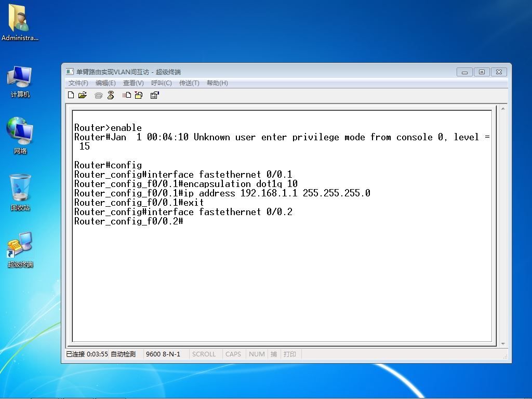Image resolution: width=532 pixels, height=399 pixels.
Task: Click the NUM indicator in status bar
Action: tap(257, 354)
